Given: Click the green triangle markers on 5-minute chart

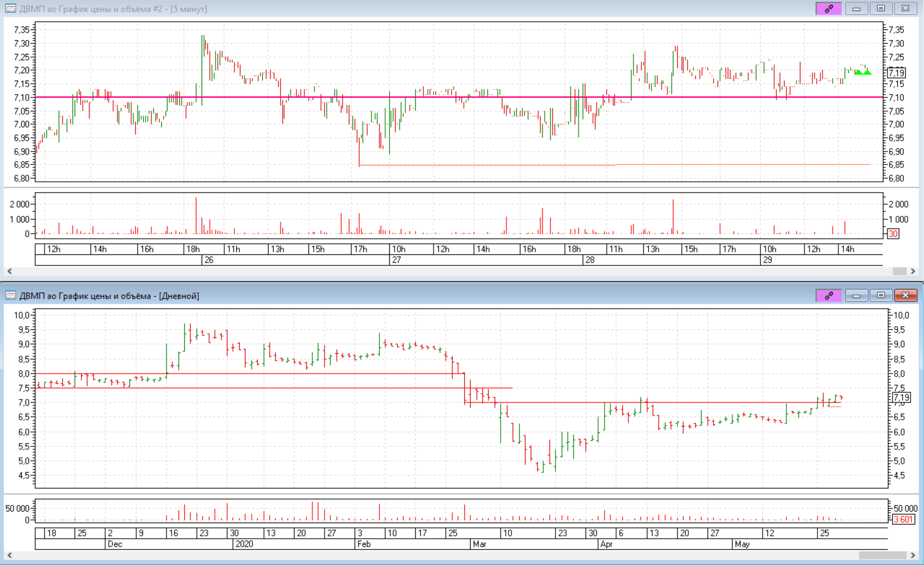Looking at the screenshot, I should pyautogui.click(x=863, y=72).
